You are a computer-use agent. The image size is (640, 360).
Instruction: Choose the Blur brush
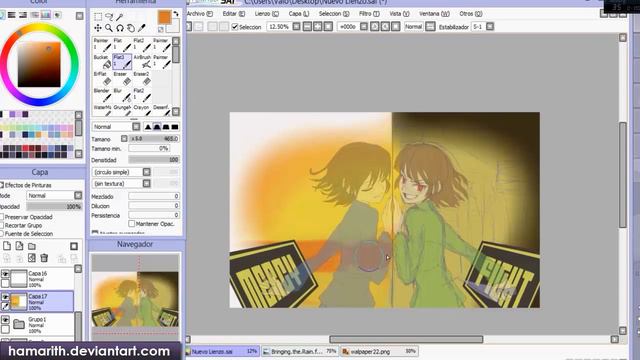click(122, 95)
